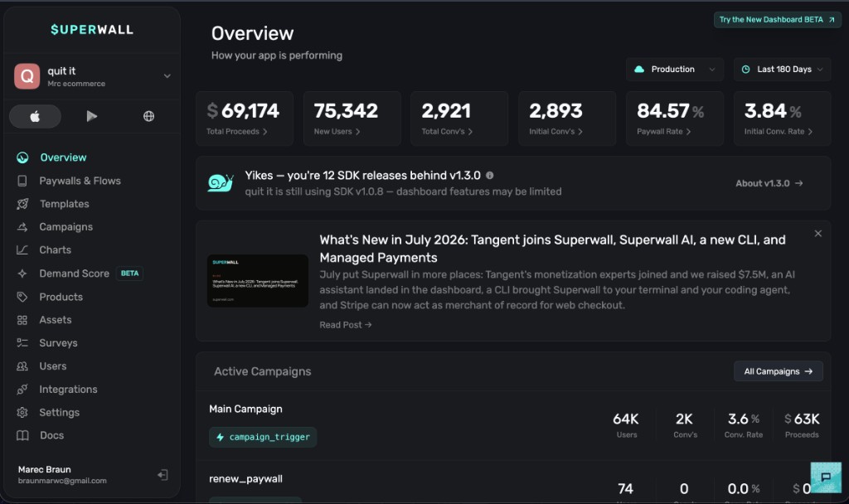
Task: Click the Demand Score sparkle icon
Action: [x=22, y=274]
